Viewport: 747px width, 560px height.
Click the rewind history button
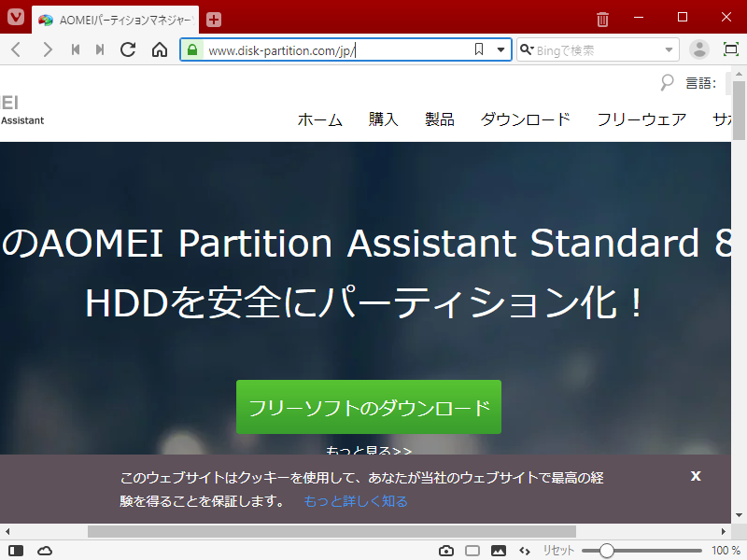coord(76,49)
